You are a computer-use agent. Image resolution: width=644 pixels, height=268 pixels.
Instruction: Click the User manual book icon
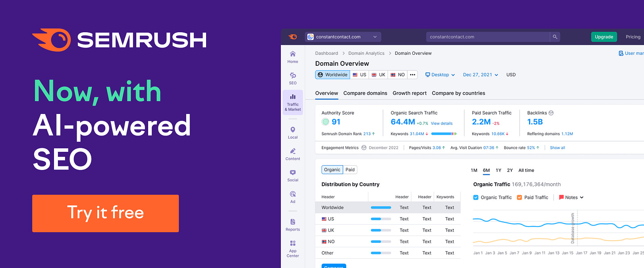(x=621, y=53)
